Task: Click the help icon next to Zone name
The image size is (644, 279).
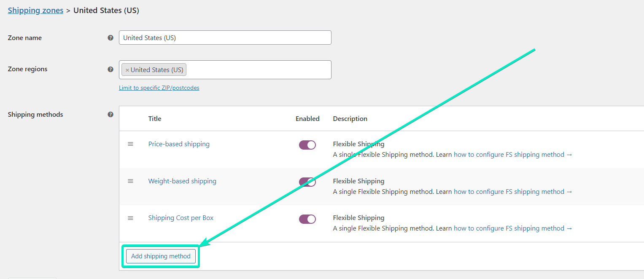Action: click(110, 38)
